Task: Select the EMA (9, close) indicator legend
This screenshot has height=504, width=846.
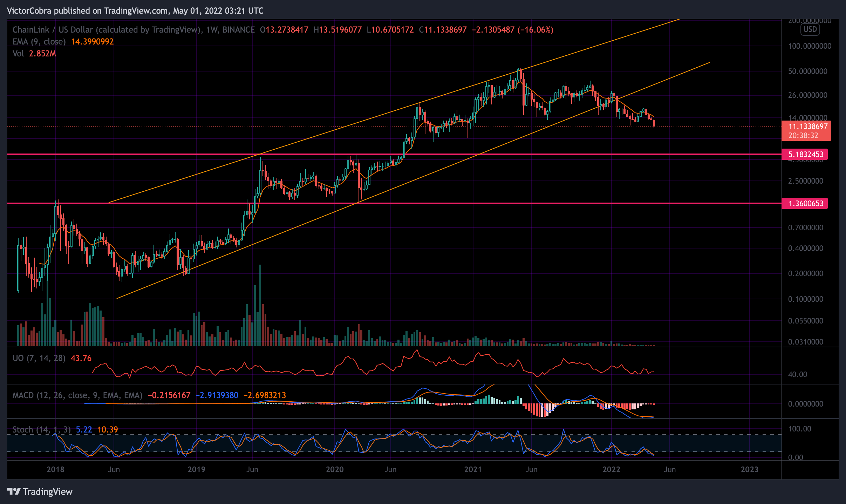Action: click(39, 42)
